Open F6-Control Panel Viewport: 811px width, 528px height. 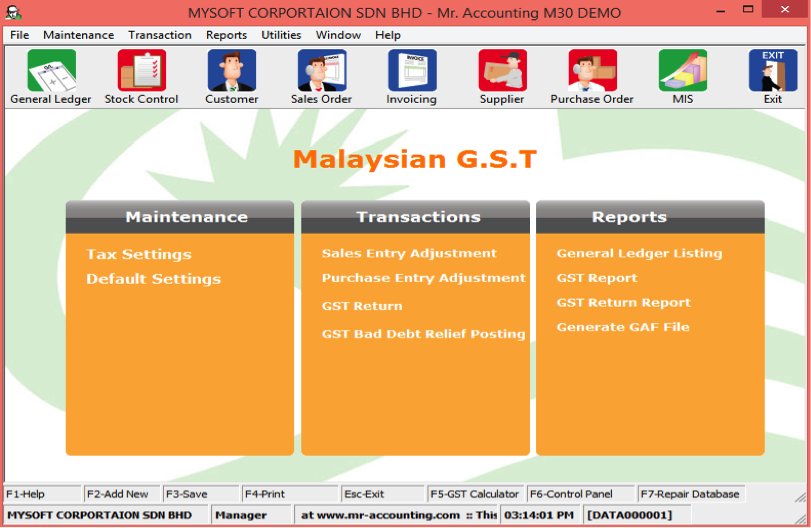click(x=581, y=494)
